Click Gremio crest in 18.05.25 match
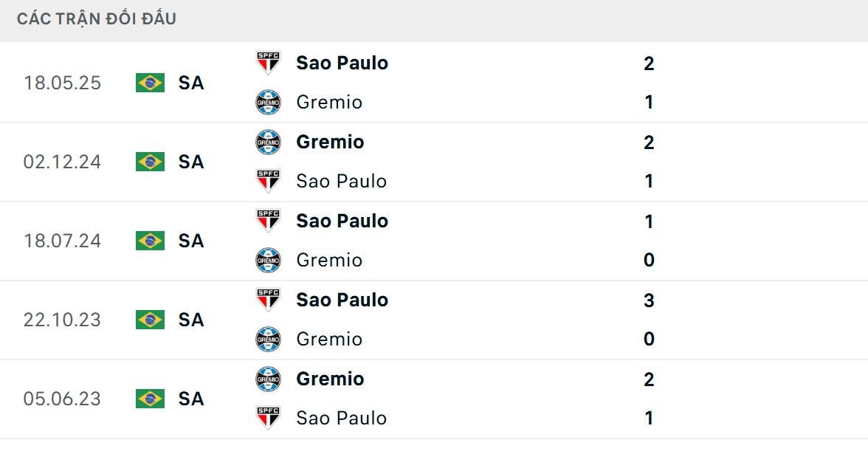The width and height of the screenshot is (868, 454). tap(268, 102)
